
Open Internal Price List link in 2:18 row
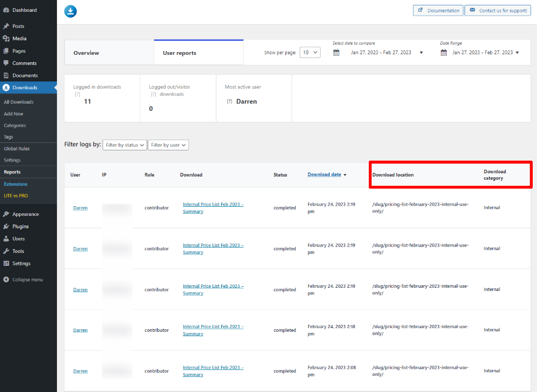(x=213, y=330)
